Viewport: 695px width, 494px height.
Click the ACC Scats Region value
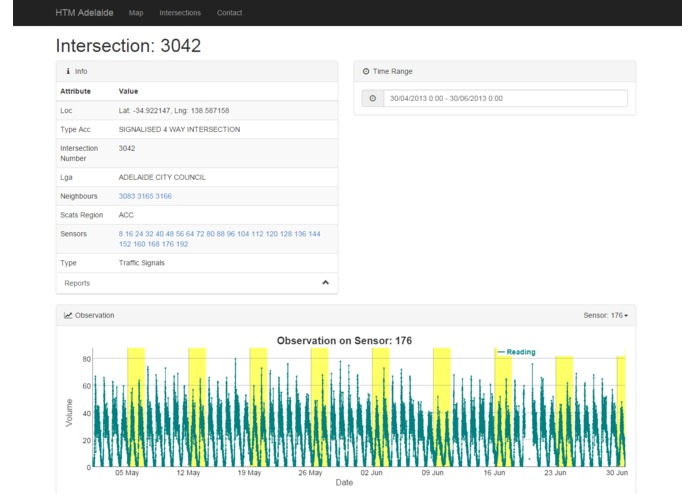click(x=126, y=215)
